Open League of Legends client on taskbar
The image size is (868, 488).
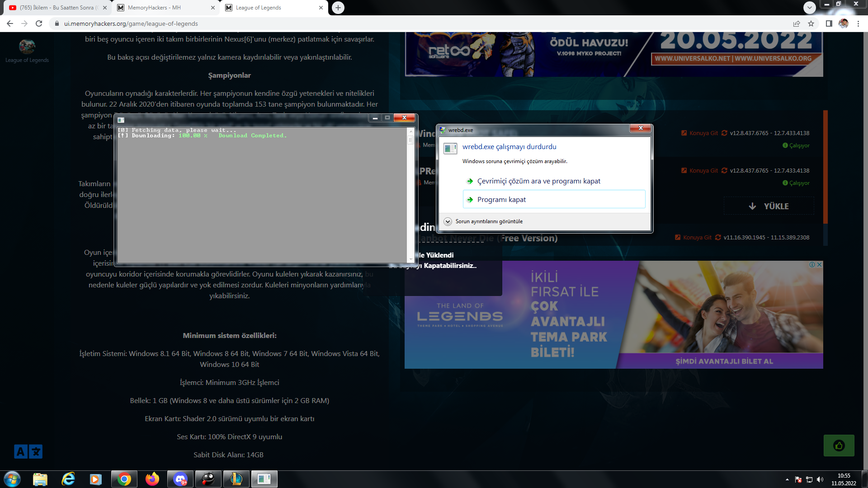tap(236, 479)
